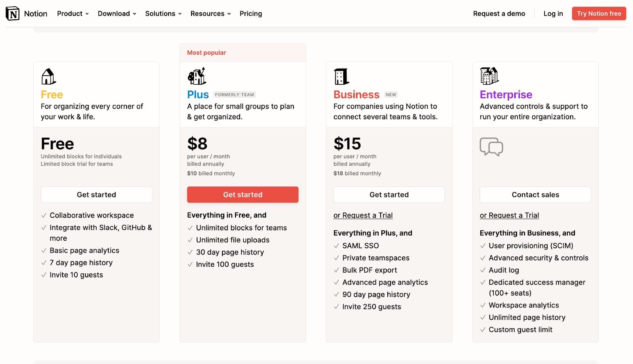The height and width of the screenshot is (364, 633).
Task: Expand the Product dropdown menu
Action: [73, 13]
